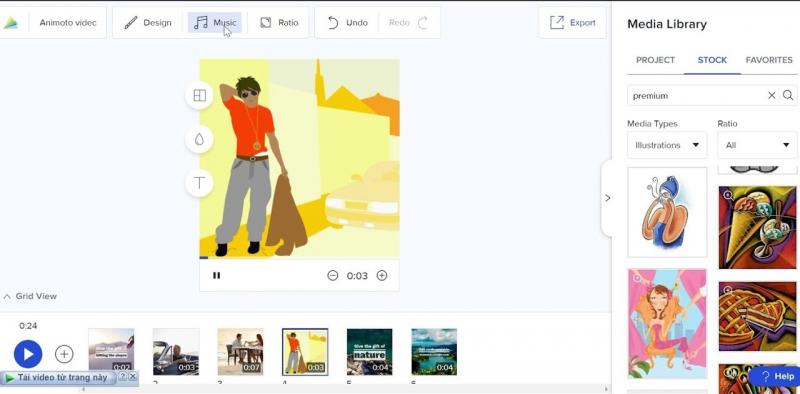This screenshot has height=394, width=800.
Task: Click the timeline horizontal scrollbar
Action: click(344, 389)
